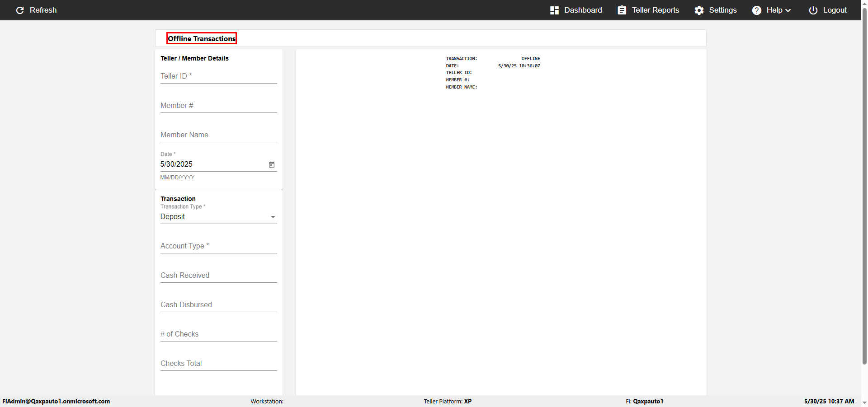The height and width of the screenshot is (407, 868).
Task: Click the Transaction section heading
Action: click(x=178, y=199)
